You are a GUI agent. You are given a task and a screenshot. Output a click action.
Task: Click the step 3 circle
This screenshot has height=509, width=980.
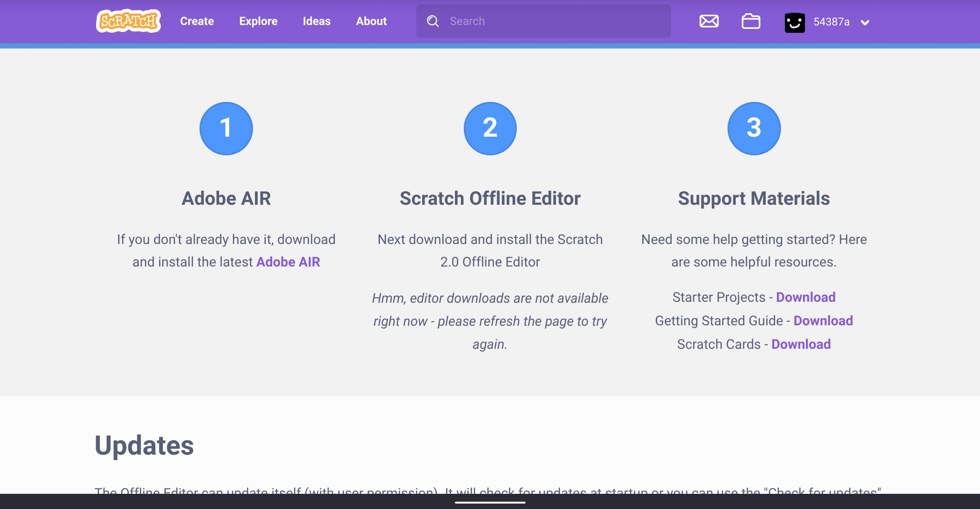click(754, 128)
